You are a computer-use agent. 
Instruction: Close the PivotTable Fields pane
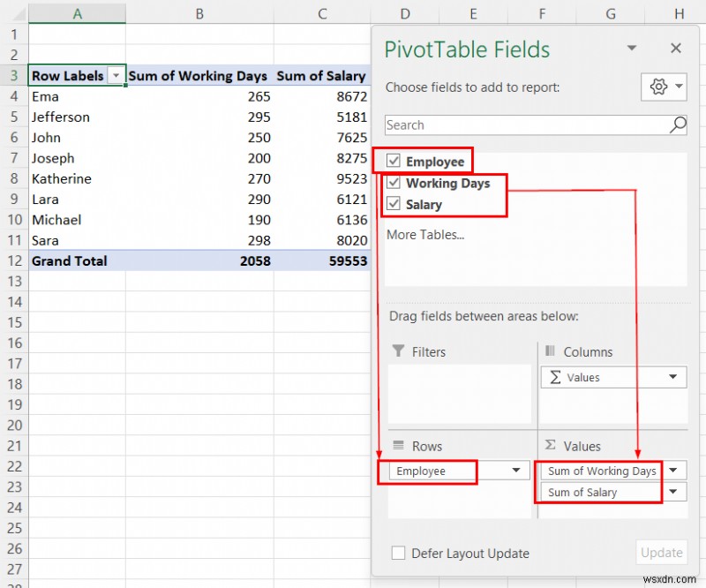pos(675,49)
